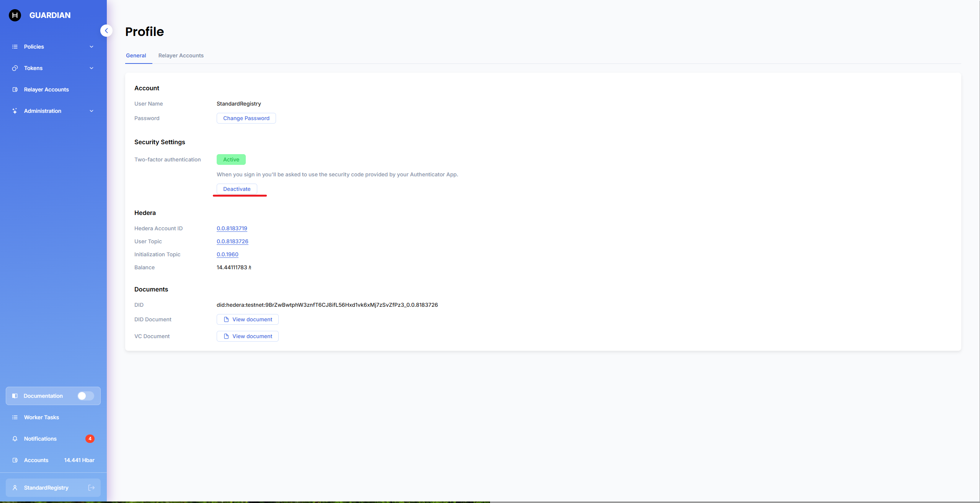
Task: Click the logout icon beside StandardRegistry
Action: [91, 487]
